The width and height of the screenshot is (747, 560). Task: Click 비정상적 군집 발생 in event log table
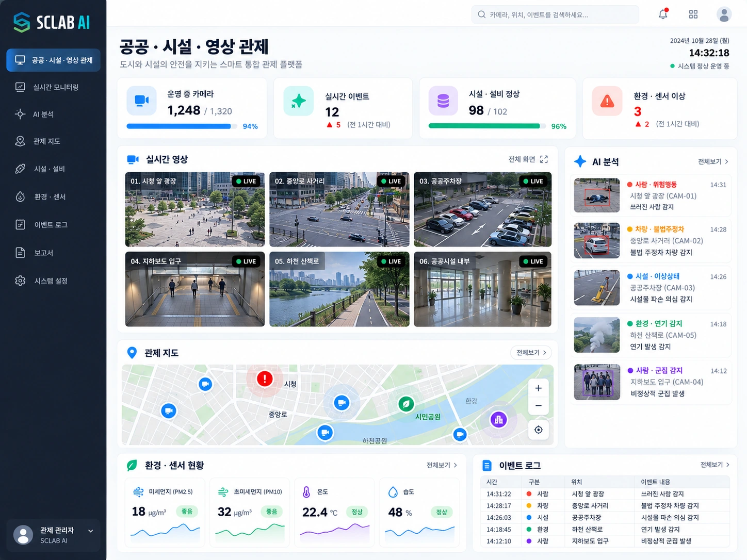(x=666, y=541)
